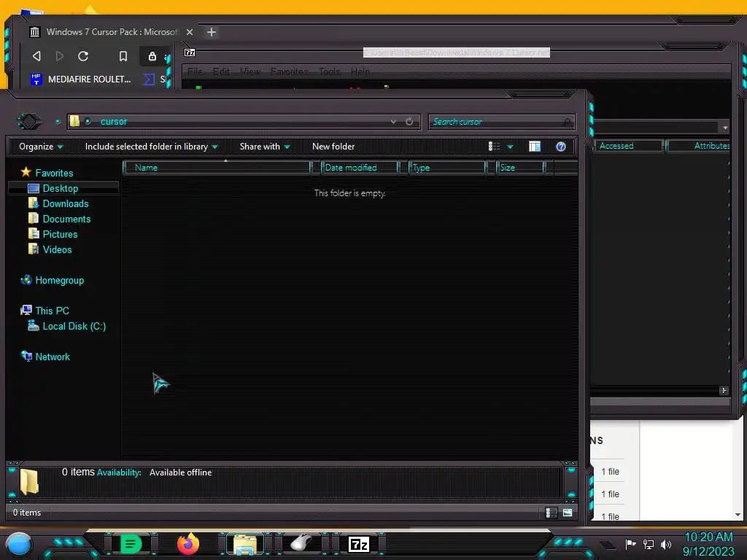Select Favorites in navigation pane
The height and width of the screenshot is (560, 747).
[47, 173]
